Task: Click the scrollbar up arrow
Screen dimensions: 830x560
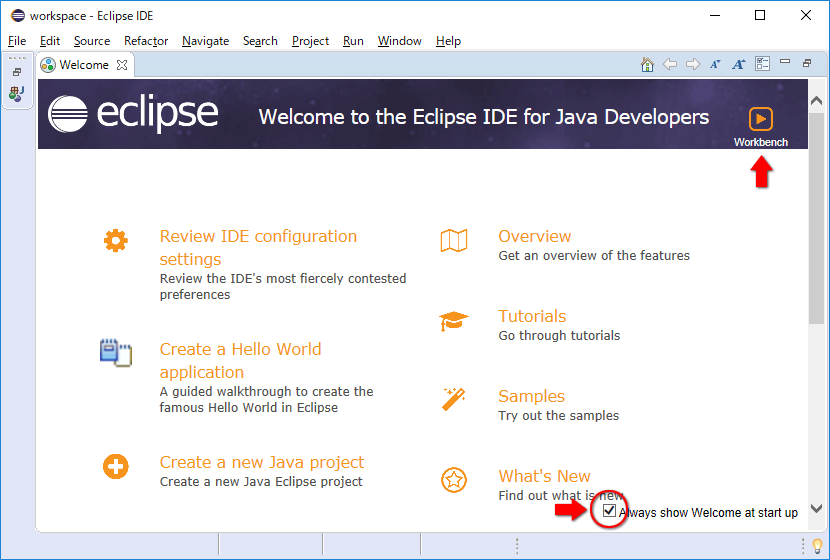Action: point(816,101)
